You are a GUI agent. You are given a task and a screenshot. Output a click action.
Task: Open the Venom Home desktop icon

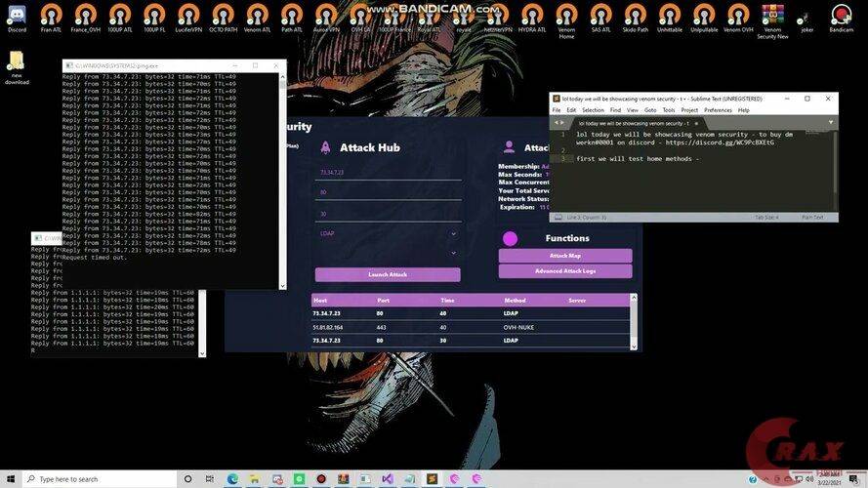point(566,21)
